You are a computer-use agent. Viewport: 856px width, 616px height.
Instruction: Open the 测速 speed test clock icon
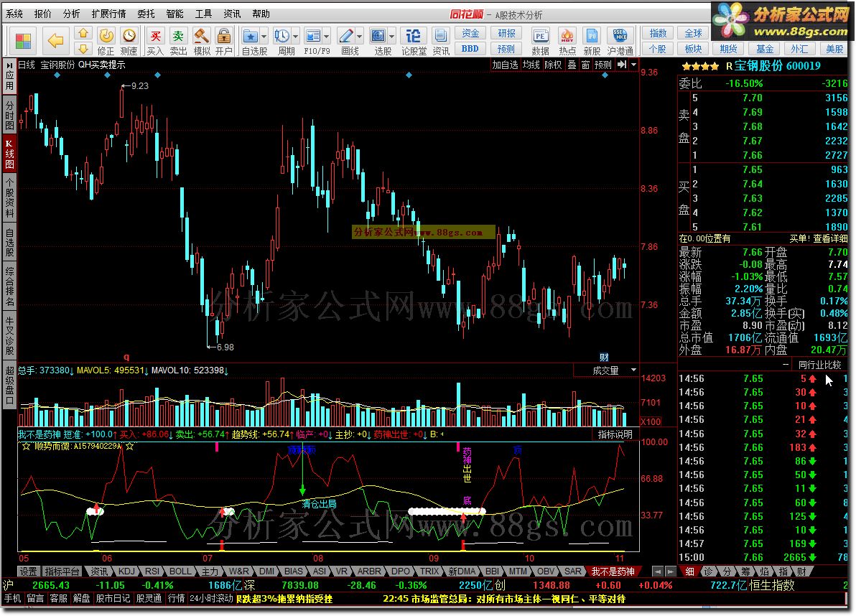(x=129, y=42)
